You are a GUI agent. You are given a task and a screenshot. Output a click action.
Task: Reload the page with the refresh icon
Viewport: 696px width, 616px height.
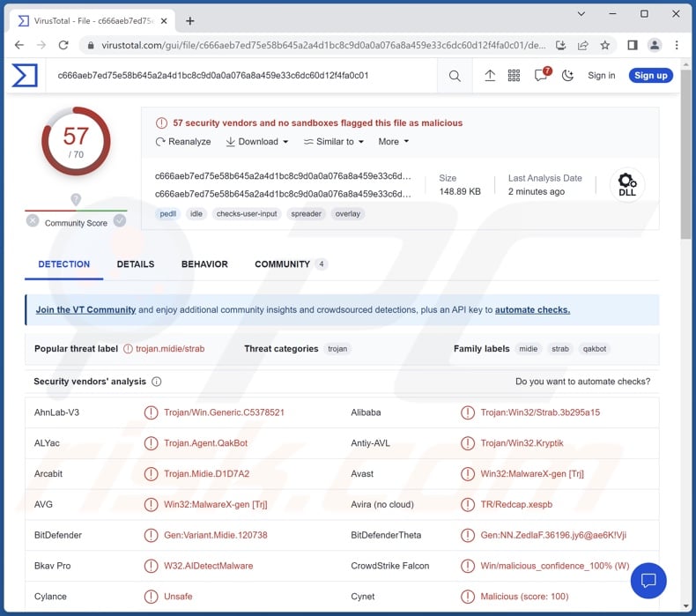click(63, 45)
